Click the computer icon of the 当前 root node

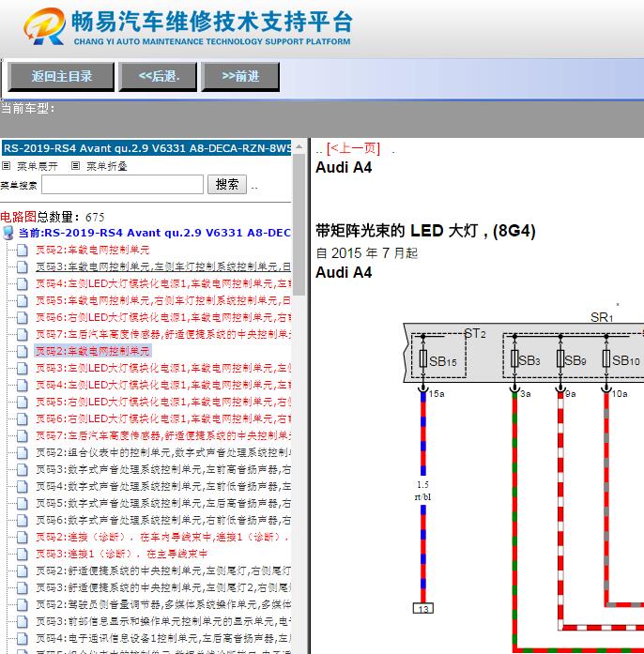point(8,233)
